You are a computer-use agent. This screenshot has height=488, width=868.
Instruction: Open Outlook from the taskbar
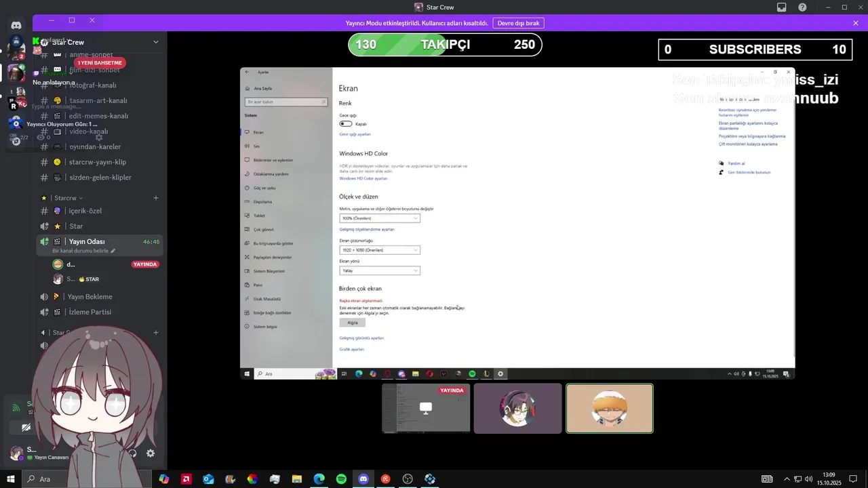pos(208,479)
